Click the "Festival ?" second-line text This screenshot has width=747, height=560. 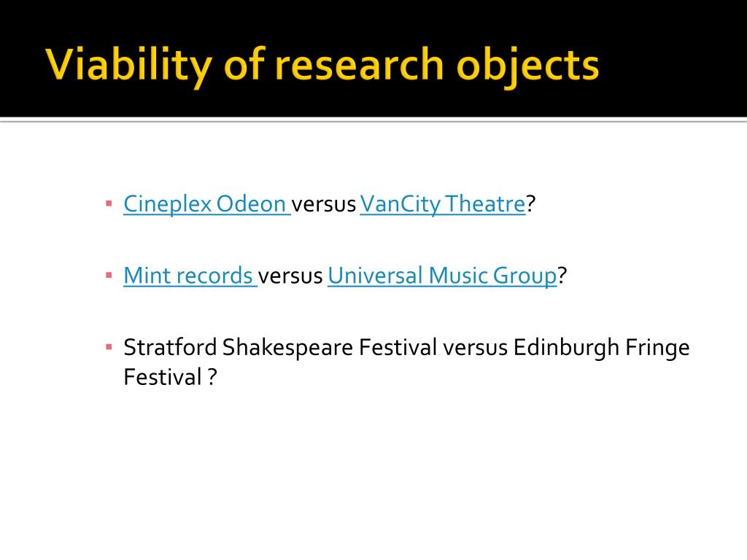pos(170,377)
